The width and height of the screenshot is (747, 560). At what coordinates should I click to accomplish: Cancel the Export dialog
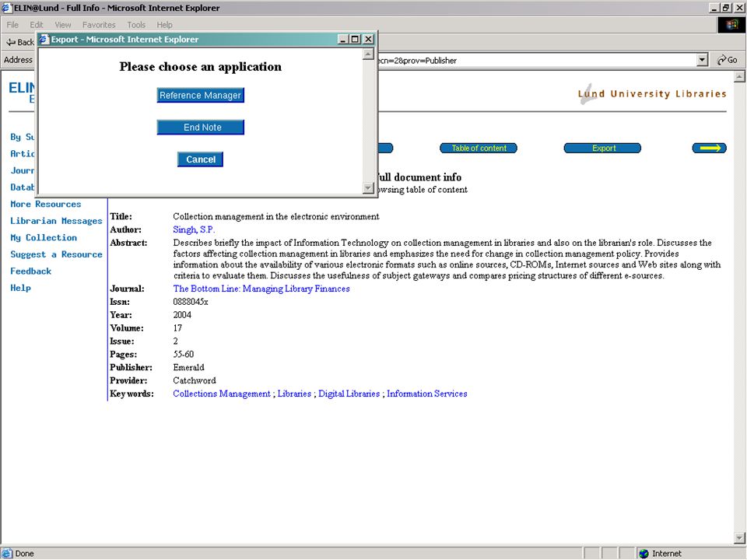tap(200, 159)
